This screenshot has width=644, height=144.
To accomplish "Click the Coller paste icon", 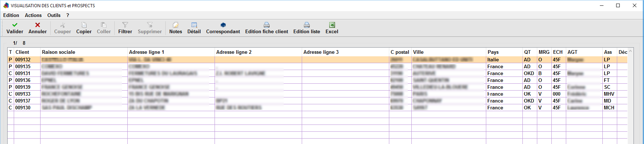I will click(103, 25).
